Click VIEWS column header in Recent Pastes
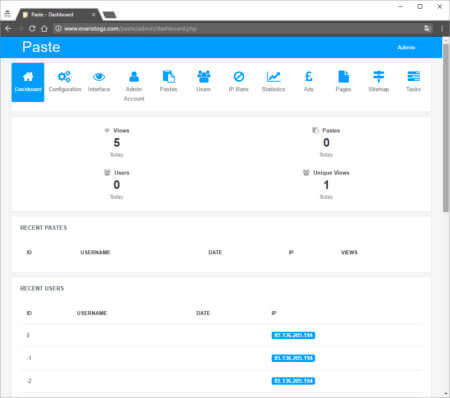This screenshot has height=398, width=450. (349, 252)
